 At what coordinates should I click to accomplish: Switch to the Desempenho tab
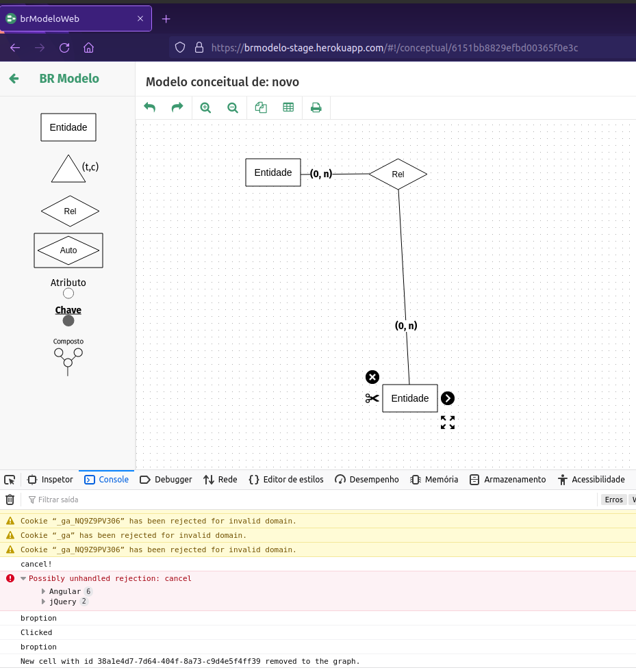pyautogui.click(x=367, y=480)
